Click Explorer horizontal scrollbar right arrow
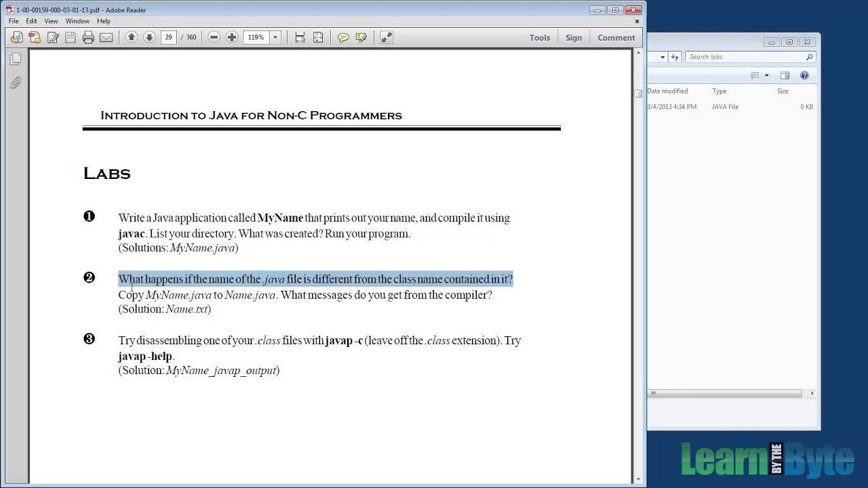This screenshot has width=868, height=488. (x=812, y=393)
